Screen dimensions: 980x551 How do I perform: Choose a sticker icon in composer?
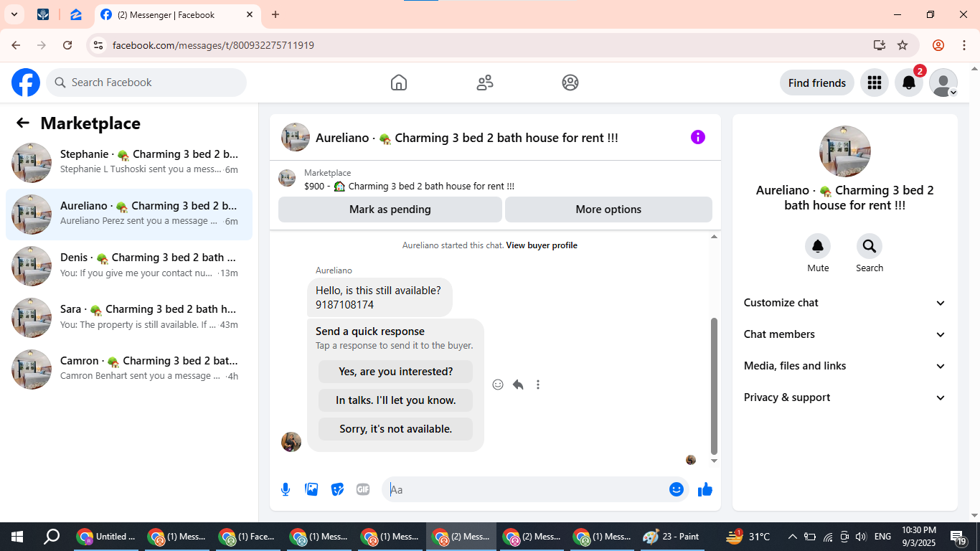337,489
